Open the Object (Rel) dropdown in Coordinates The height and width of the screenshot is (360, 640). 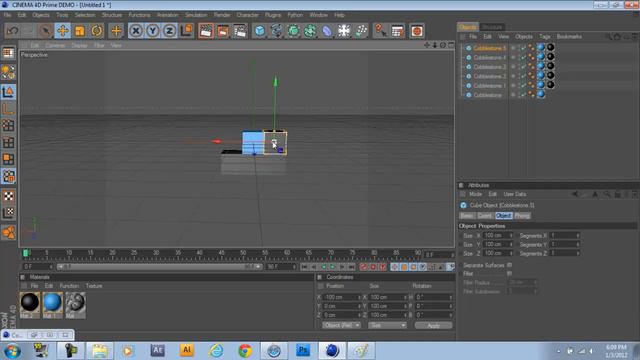pyautogui.click(x=342, y=325)
